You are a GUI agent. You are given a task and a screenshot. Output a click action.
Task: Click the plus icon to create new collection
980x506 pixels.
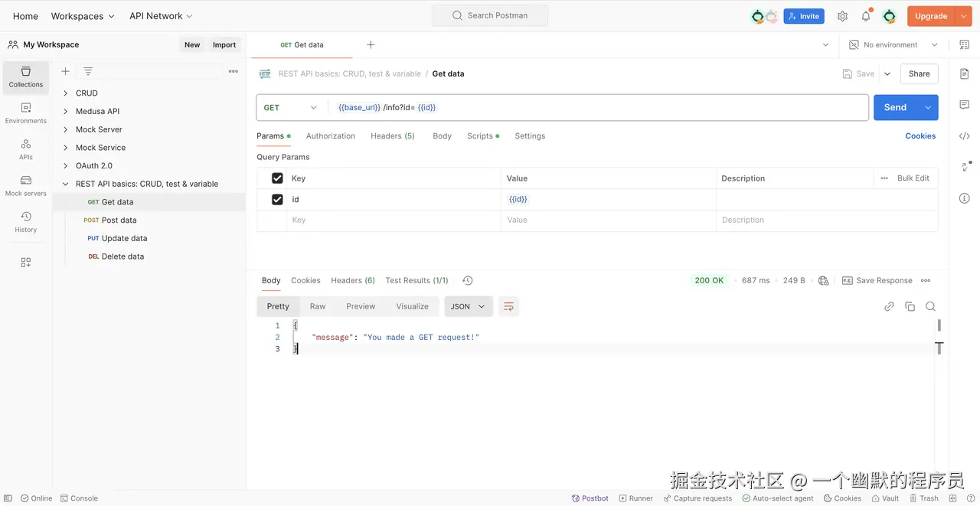point(65,71)
